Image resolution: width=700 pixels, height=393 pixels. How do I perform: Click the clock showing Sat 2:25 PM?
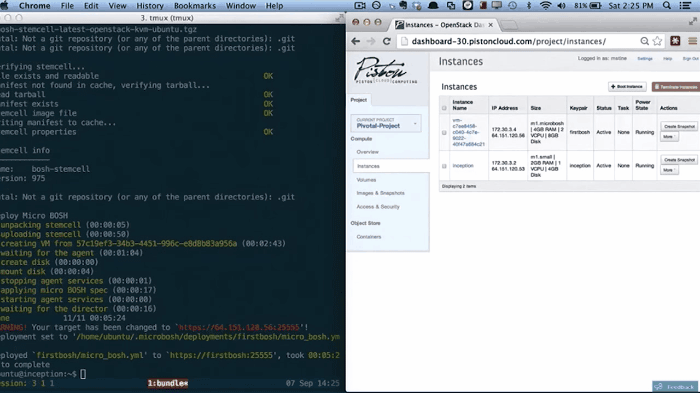tap(631, 6)
